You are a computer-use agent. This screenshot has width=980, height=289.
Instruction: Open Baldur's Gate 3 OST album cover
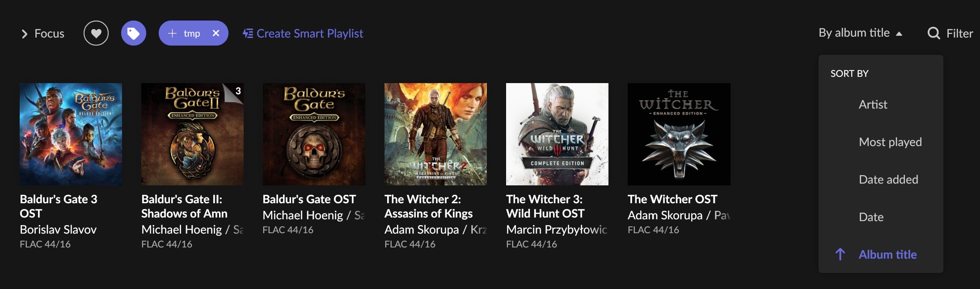pyautogui.click(x=71, y=134)
